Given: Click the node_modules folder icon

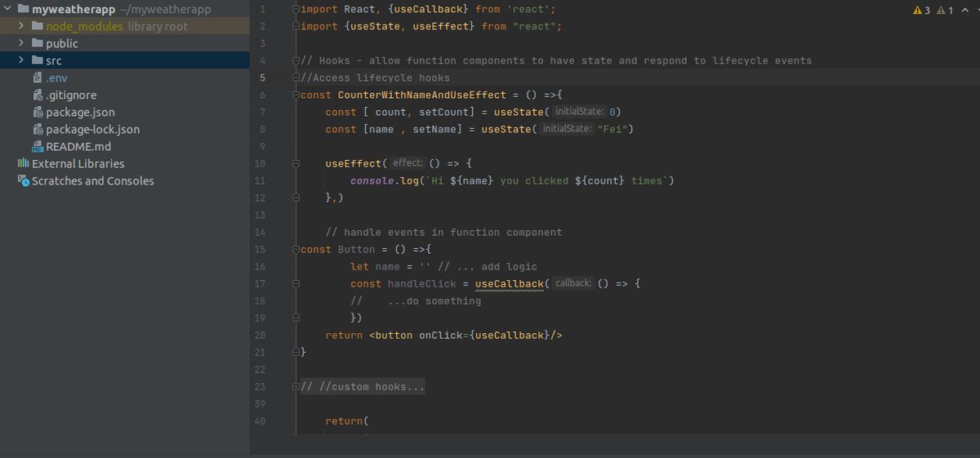Looking at the screenshot, I should tap(38, 26).
